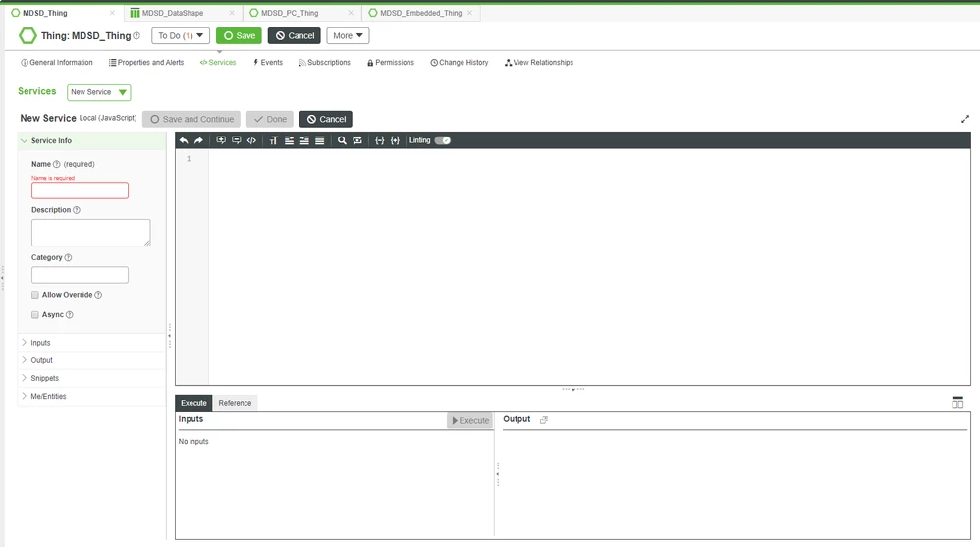This screenshot has height=547, width=980.
Task: Focus the Category input field
Action: coord(80,275)
